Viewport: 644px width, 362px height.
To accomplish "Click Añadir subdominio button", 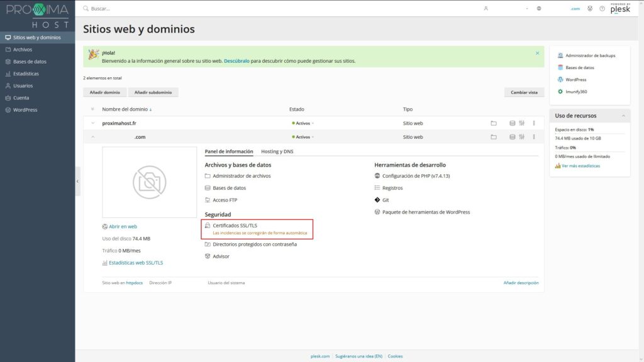I will (x=153, y=92).
